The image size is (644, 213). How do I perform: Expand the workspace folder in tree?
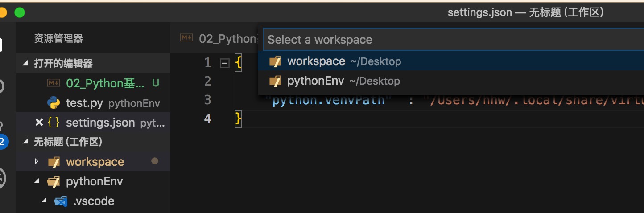37,162
